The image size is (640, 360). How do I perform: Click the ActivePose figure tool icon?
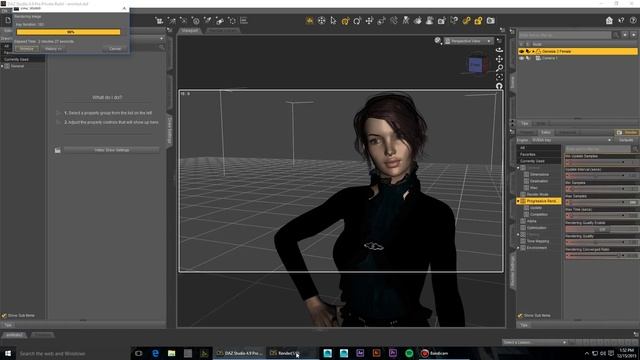[406, 20]
